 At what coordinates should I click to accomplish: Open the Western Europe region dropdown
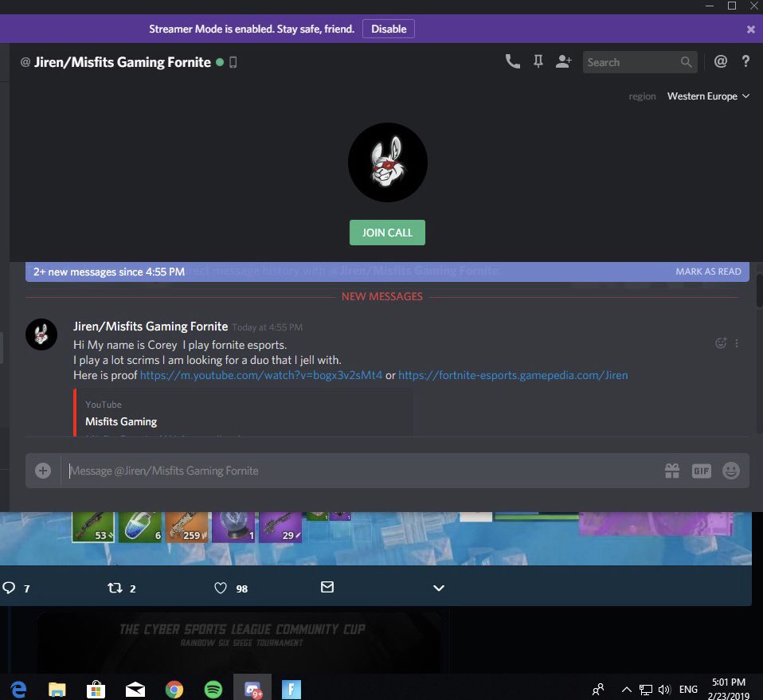[x=708, y=96]
